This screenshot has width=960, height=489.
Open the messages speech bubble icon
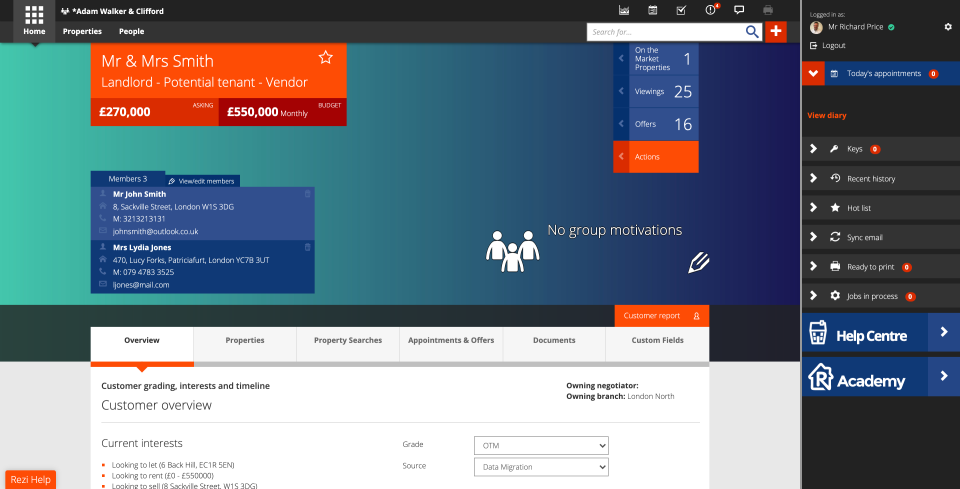739,10
